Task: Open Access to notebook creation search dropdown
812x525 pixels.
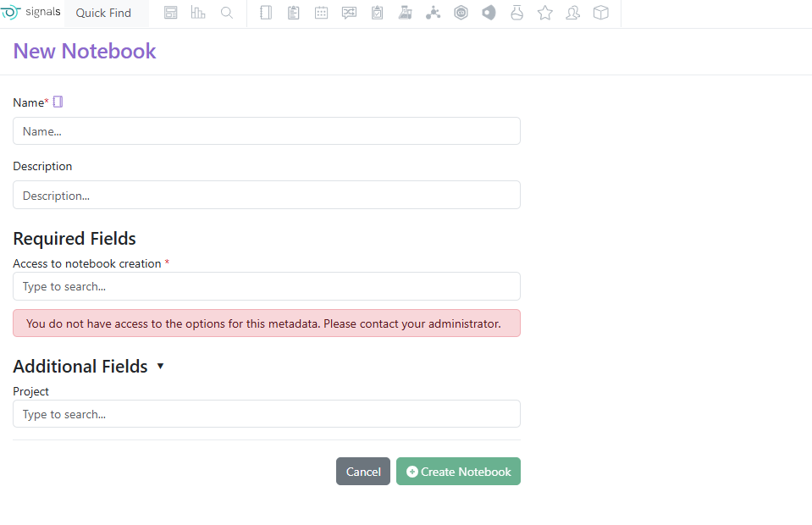Action: coord(267,286)
